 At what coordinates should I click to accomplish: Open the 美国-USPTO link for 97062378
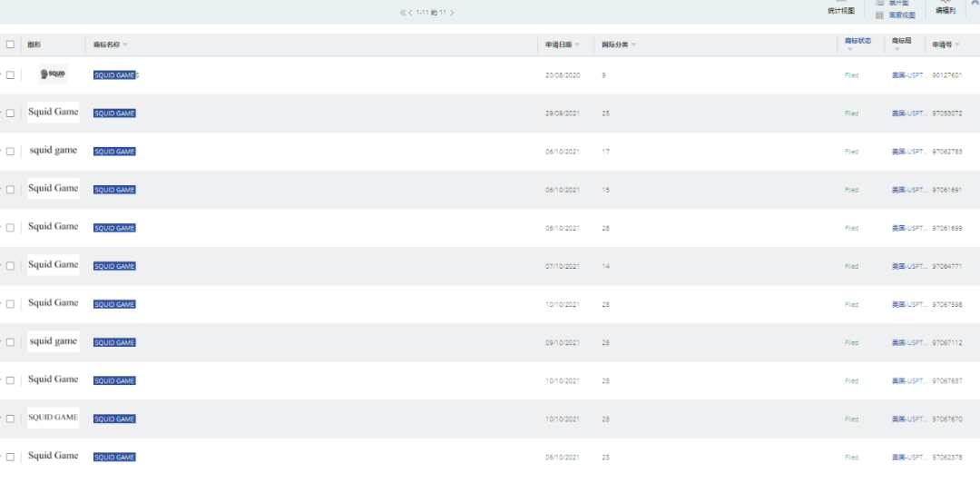click(x=909, y=458)
